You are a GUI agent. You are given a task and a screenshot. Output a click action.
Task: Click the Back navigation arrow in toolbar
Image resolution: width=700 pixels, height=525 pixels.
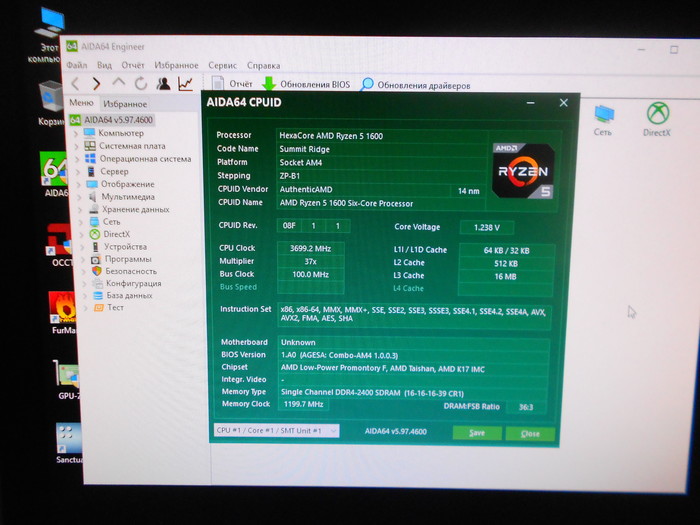point(75,84)
